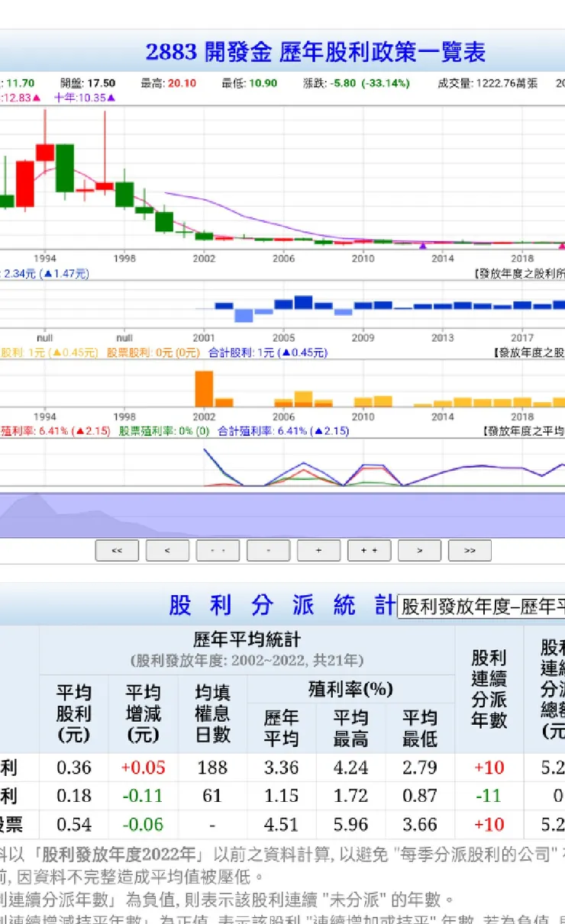The height and width of the screenshot is (924, 565).
Task: Click the single '-' zoom-out button
Action: pyautogui.click(x=268, y=550)
